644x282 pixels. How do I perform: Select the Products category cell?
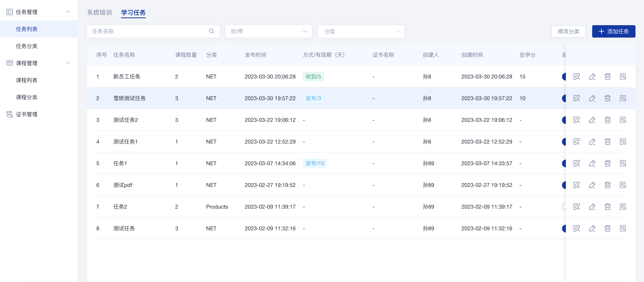coord(217,207)
